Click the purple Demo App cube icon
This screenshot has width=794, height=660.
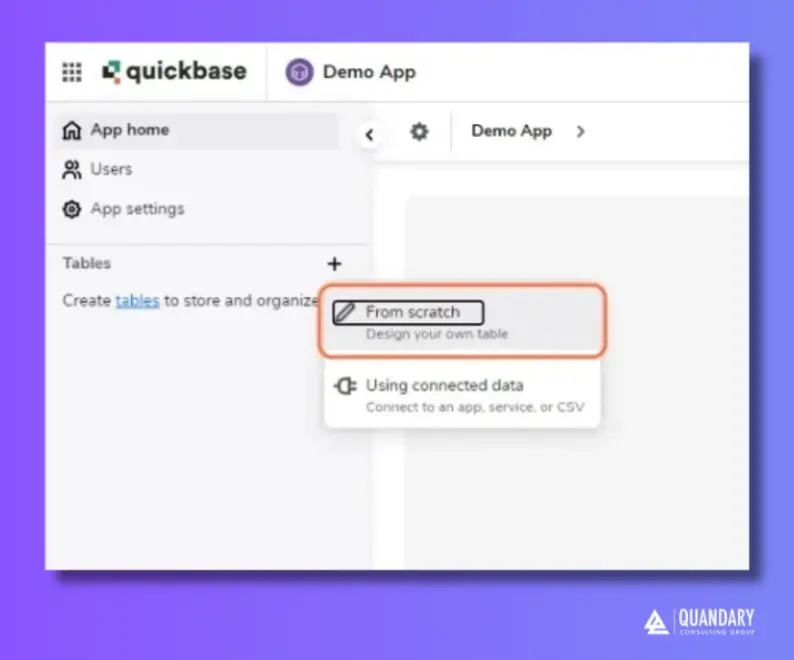point(299,72)
